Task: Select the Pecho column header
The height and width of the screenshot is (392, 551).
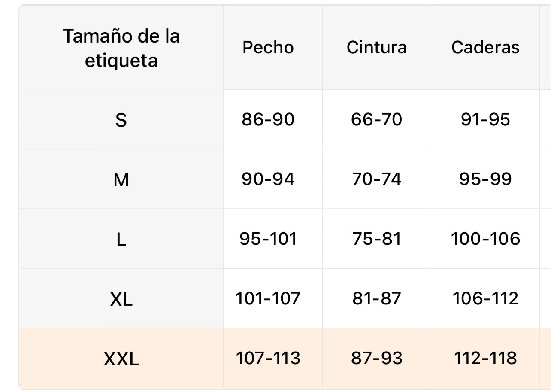Action: 268,47
